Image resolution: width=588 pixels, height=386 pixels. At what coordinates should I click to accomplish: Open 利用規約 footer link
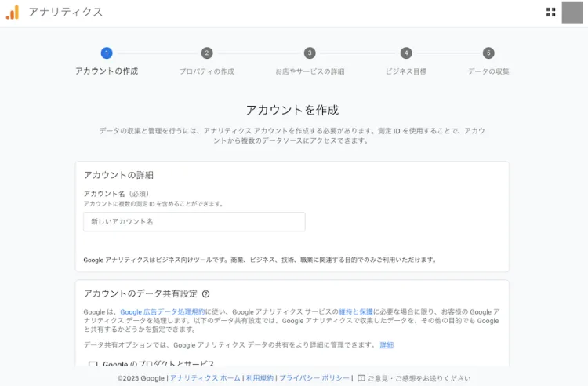point(260,378)
